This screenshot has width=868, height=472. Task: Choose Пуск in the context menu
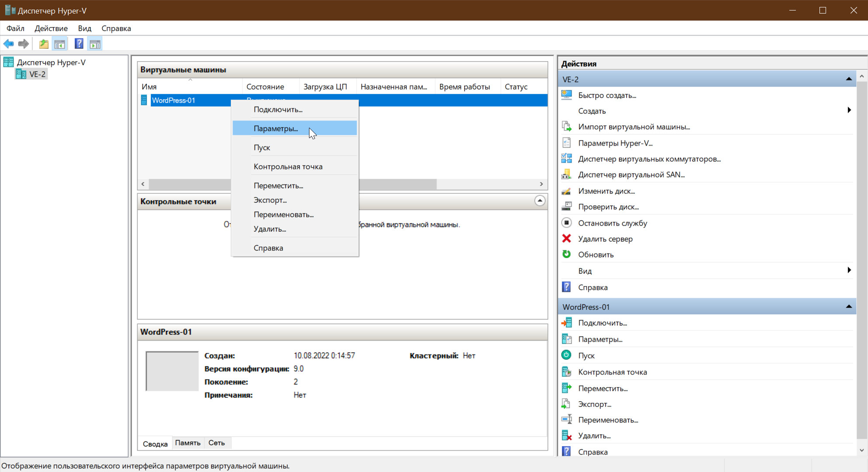coord(295,147)
